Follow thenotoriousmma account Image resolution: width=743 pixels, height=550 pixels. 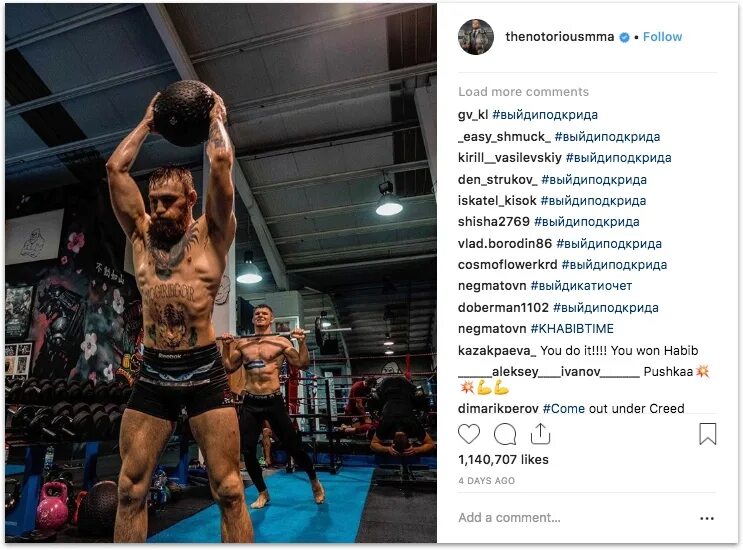coord(662,37)
